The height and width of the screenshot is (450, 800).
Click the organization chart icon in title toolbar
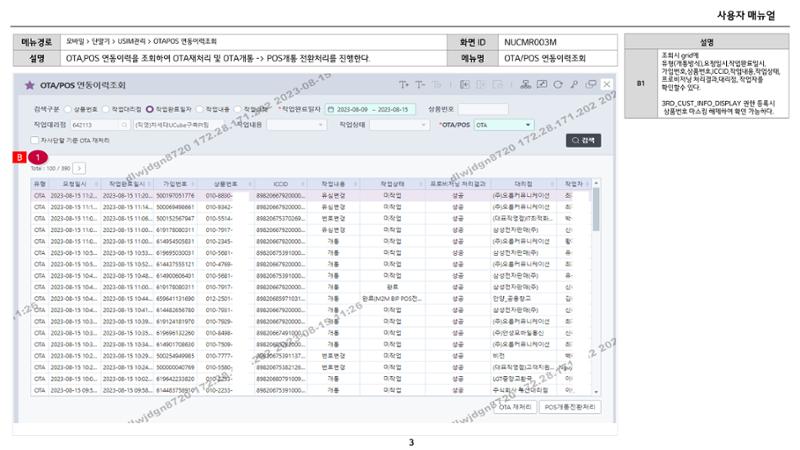pos(526,85)
